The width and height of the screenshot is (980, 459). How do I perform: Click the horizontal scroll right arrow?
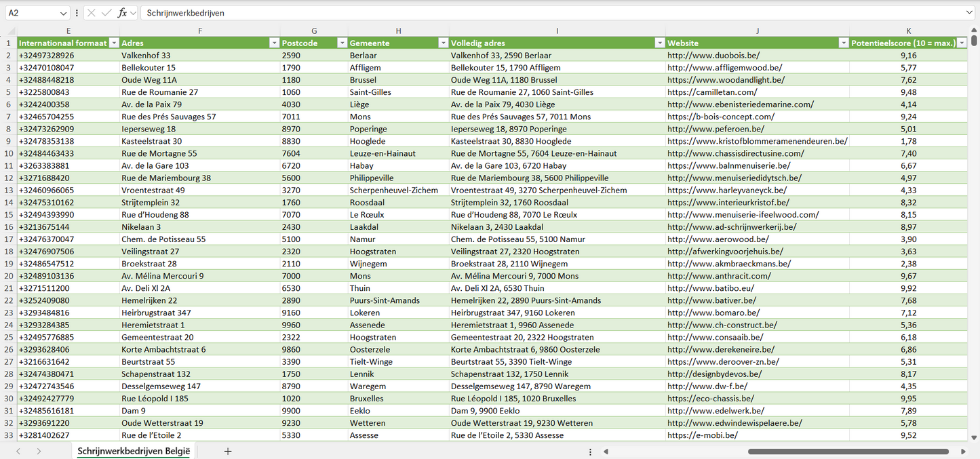[x=963, y=452]
